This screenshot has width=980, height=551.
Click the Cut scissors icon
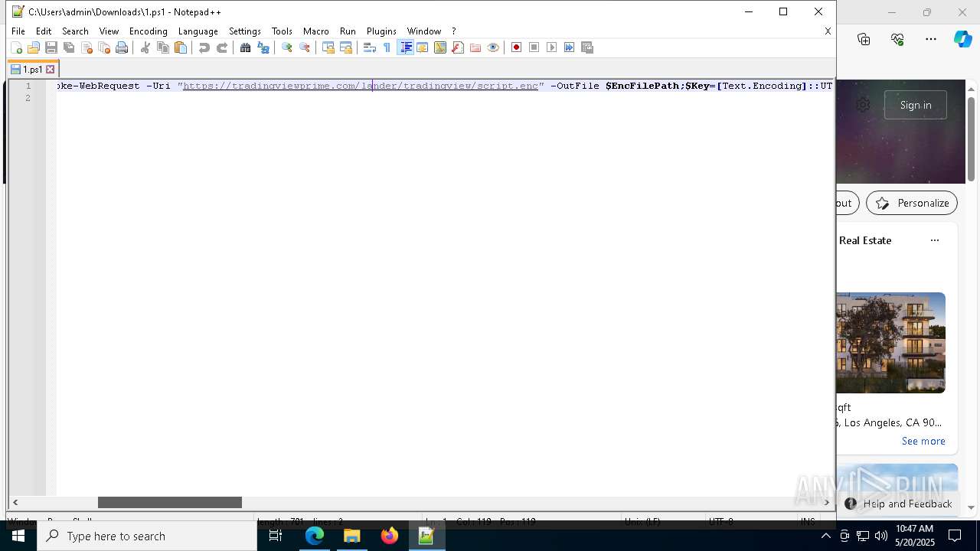145,47
